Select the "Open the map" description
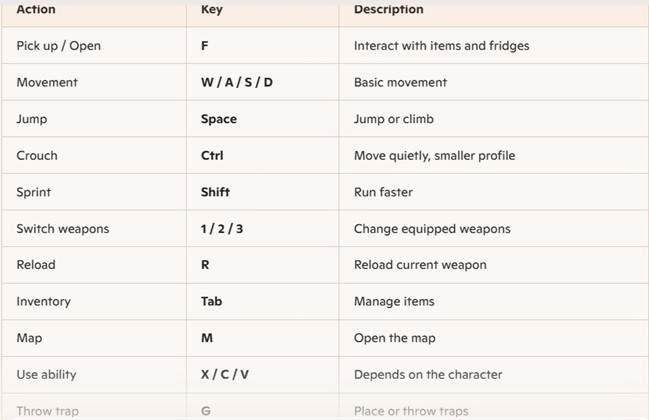The height and width of the screenshot is (420, 649). click(392, 338)
